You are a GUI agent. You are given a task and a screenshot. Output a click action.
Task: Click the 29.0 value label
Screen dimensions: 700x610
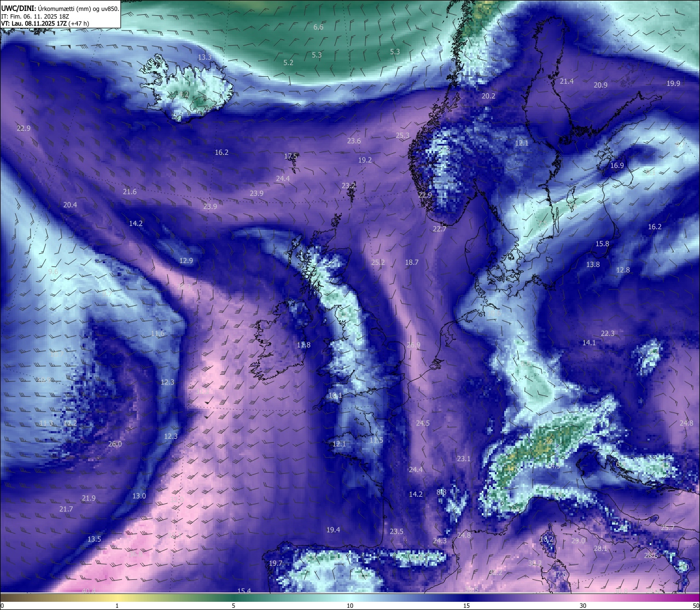click(578, 541)
